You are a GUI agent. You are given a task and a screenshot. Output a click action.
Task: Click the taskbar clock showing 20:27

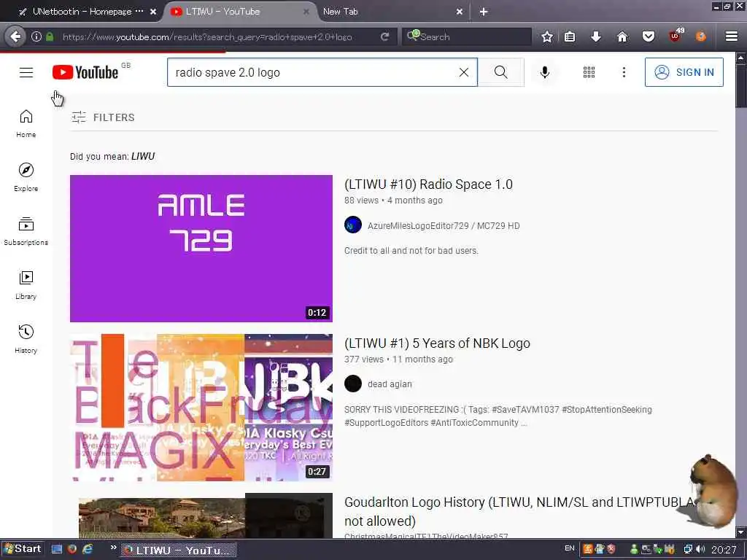coord(724,550)
